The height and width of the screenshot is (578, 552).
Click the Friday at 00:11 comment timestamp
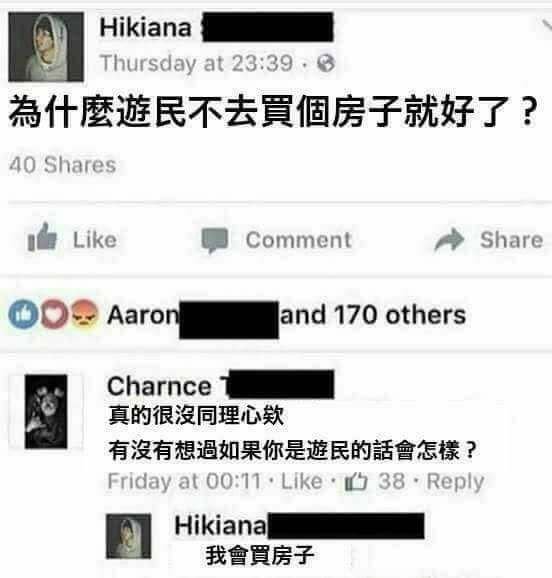184,481
